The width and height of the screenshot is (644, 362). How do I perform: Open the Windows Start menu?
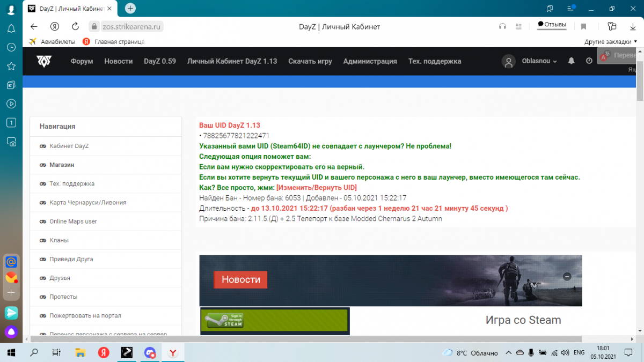coord(11,352)
